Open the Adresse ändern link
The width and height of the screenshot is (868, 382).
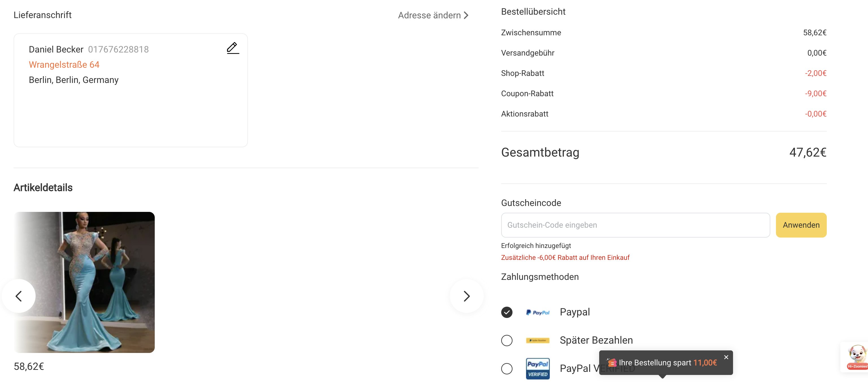429,15
